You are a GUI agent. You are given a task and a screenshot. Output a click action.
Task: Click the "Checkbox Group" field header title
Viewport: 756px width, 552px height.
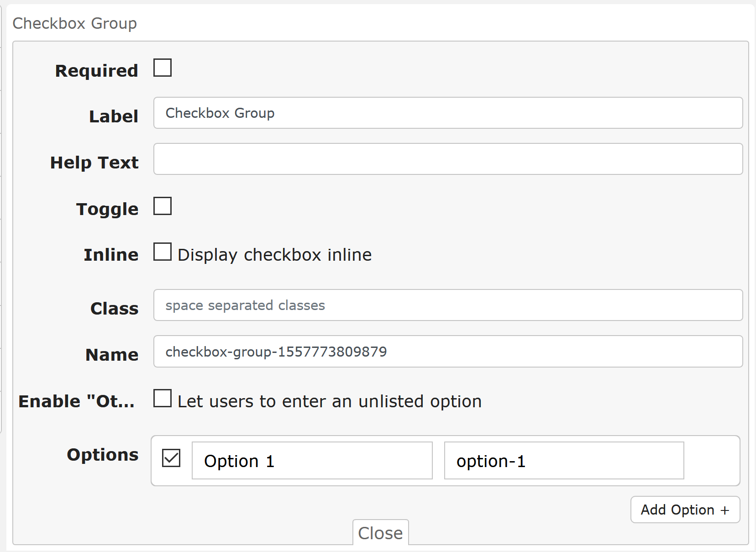click(74, 23)
